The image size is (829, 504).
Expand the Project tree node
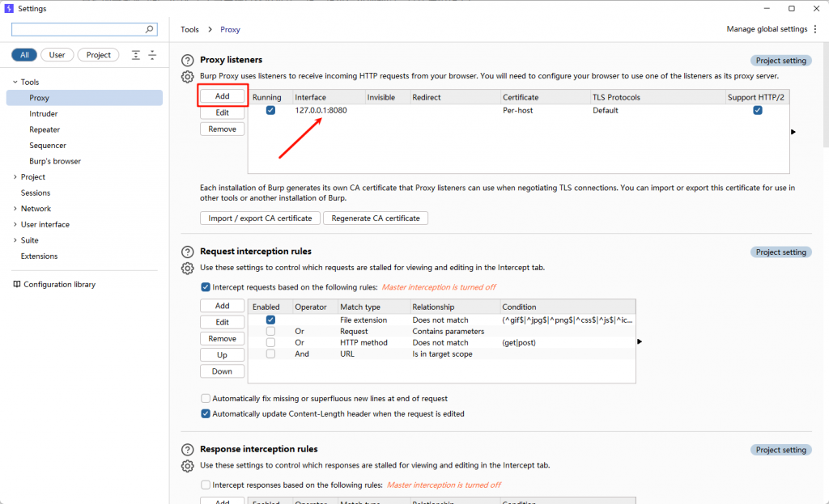[x=15, y=177]
